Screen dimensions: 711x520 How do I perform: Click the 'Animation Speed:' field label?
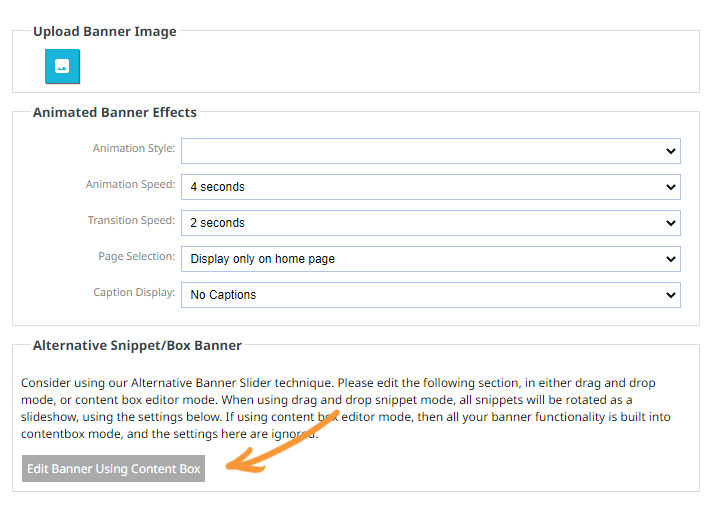[x=130, y=185]
